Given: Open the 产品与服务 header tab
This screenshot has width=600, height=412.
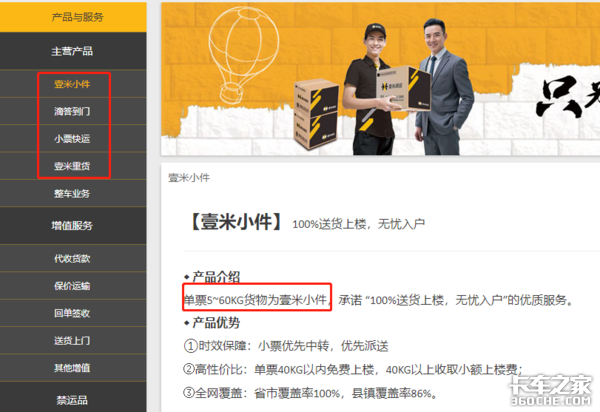Looking at the screenshot, I should (73, 17).
